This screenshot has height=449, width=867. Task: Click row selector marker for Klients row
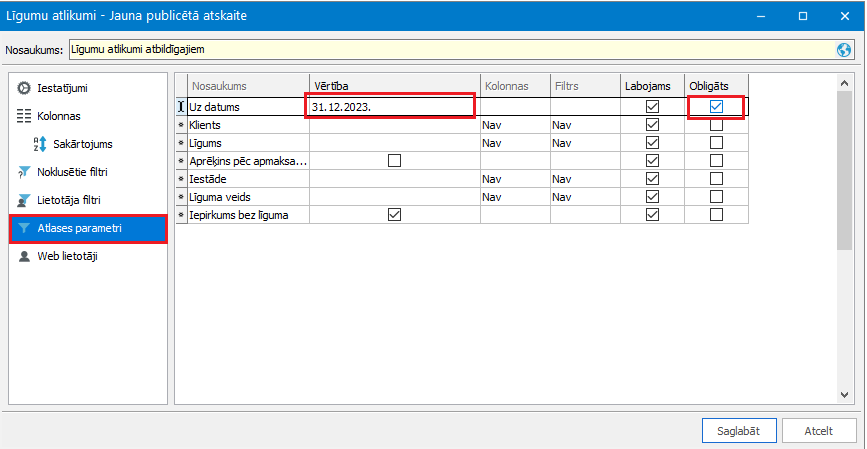click(181, 125)
